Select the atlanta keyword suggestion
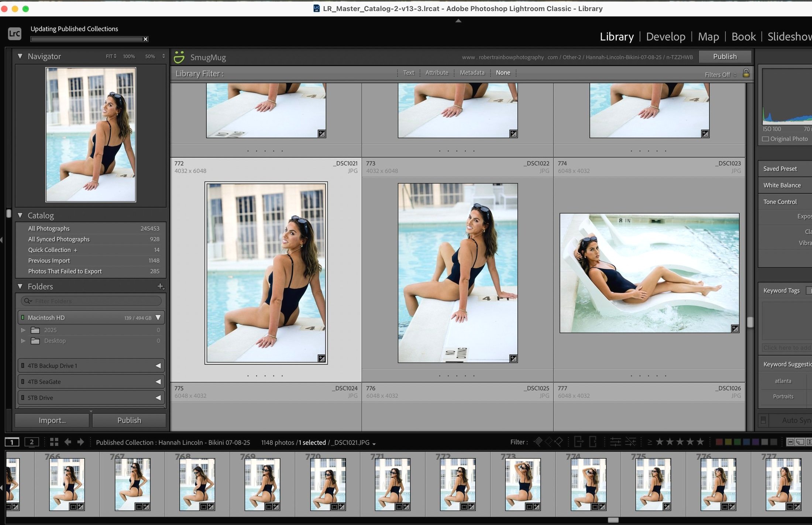812x525 pixels. 783,381
